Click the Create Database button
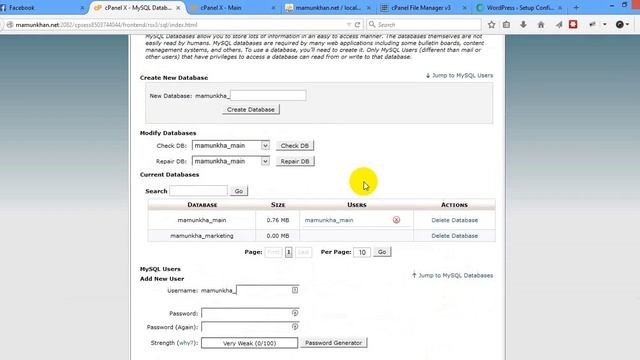The height and width of the screenshot is (360, 640). (x=251, y=109)
